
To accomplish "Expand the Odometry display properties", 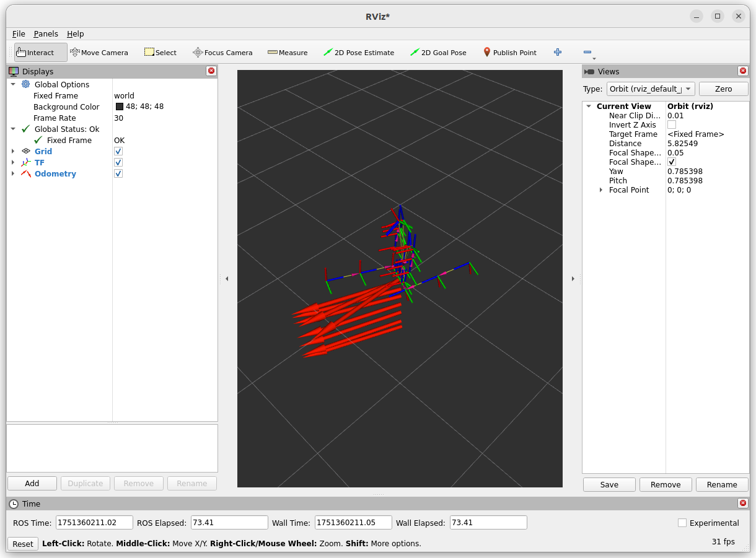I will (13, 173).
